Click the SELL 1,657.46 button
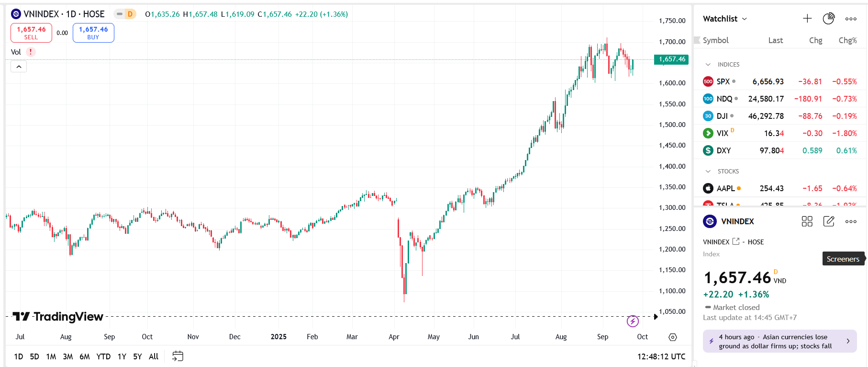 coord(31,33)
